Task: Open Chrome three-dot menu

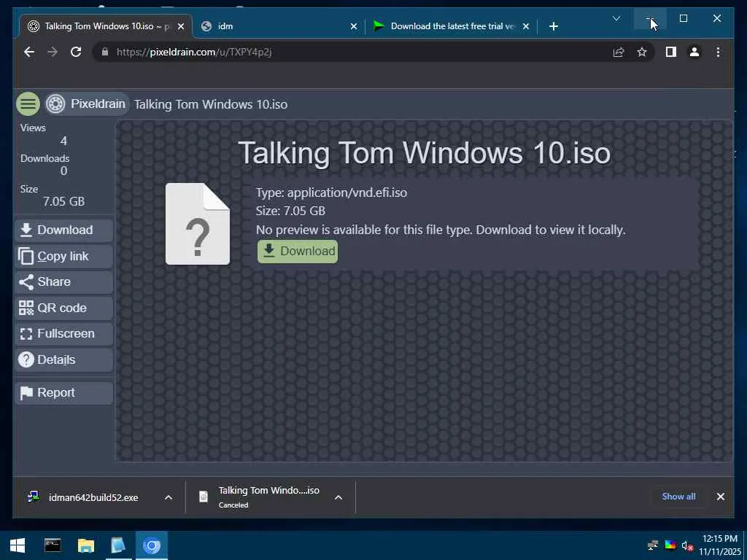Action: tap(718, 52)
